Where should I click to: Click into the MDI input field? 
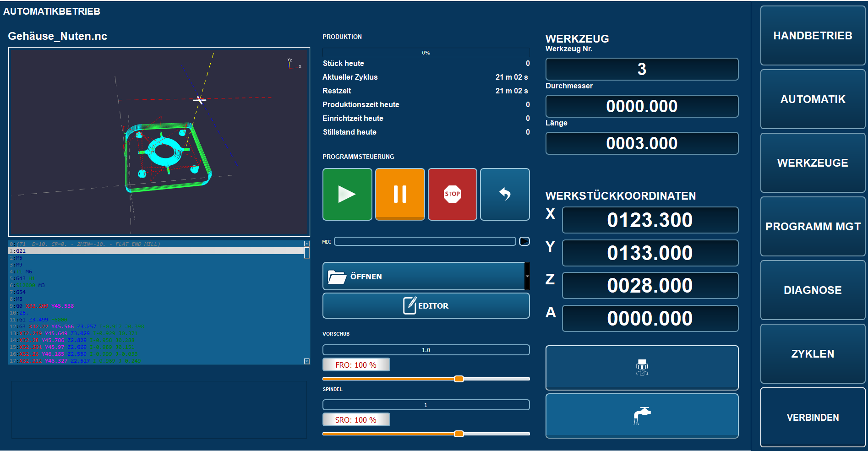pyautogui.click(x=425, y=241)
